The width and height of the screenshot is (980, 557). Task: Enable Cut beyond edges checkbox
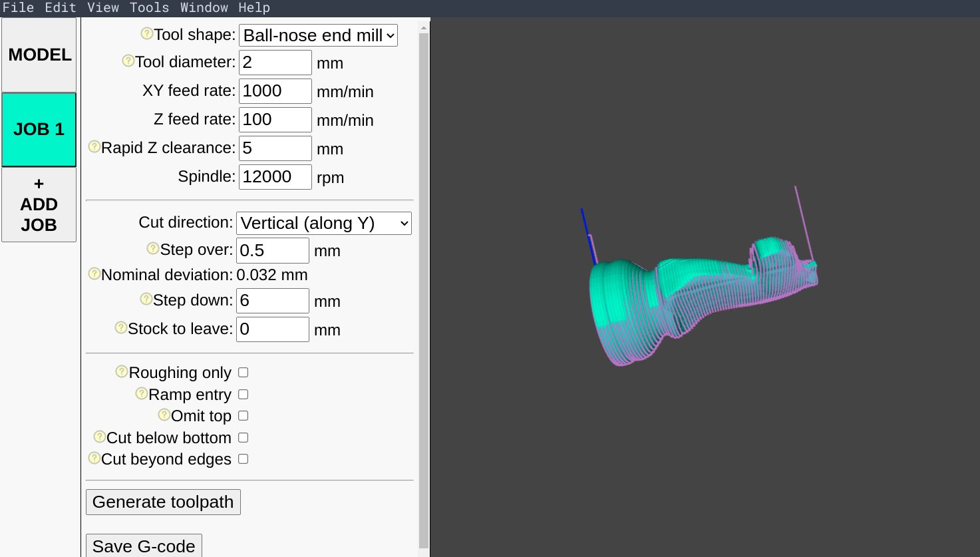pyautogui.click(x=244, y=459)
